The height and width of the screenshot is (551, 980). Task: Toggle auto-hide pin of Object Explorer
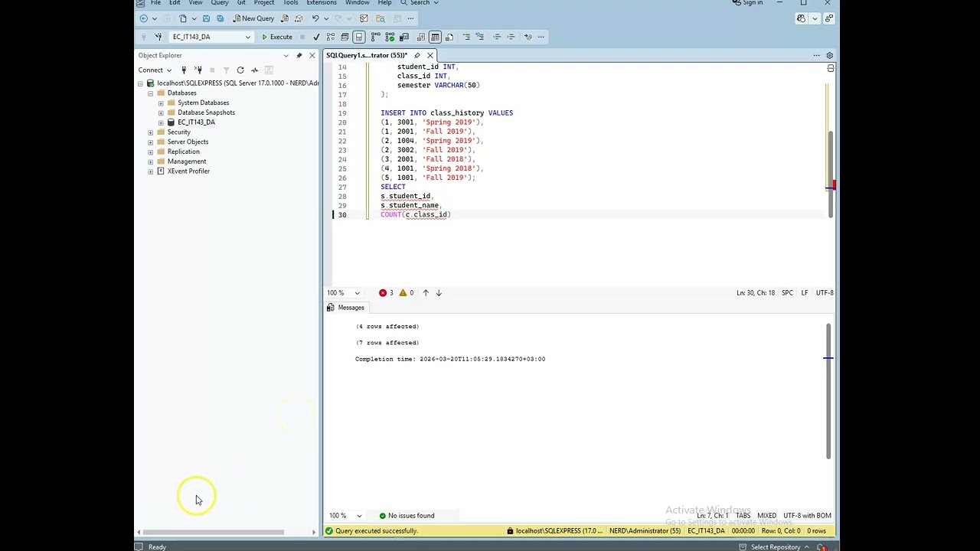299,55
